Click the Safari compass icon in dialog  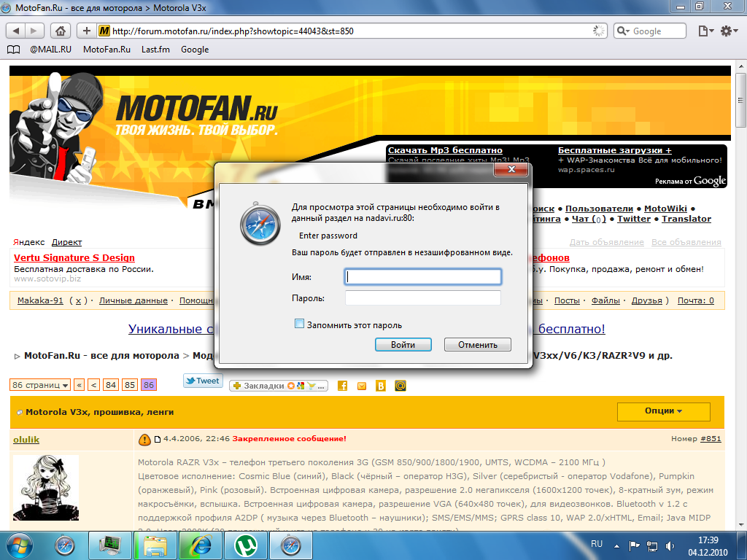(x=260, y=224)
